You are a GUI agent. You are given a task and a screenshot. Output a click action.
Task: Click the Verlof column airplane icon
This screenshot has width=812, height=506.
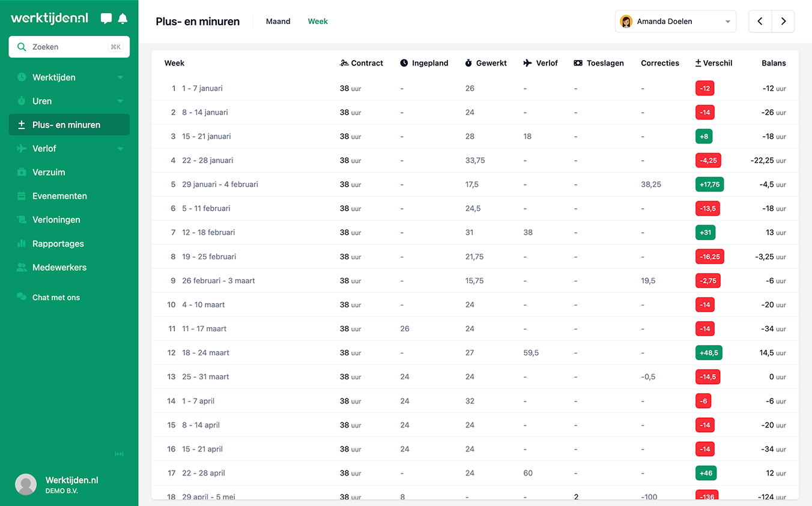point(527,63)
